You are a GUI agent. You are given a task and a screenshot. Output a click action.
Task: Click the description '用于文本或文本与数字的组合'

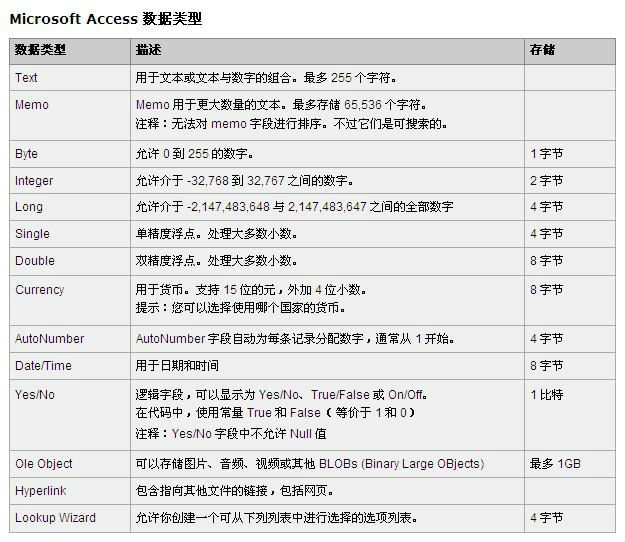coord(265,77)
